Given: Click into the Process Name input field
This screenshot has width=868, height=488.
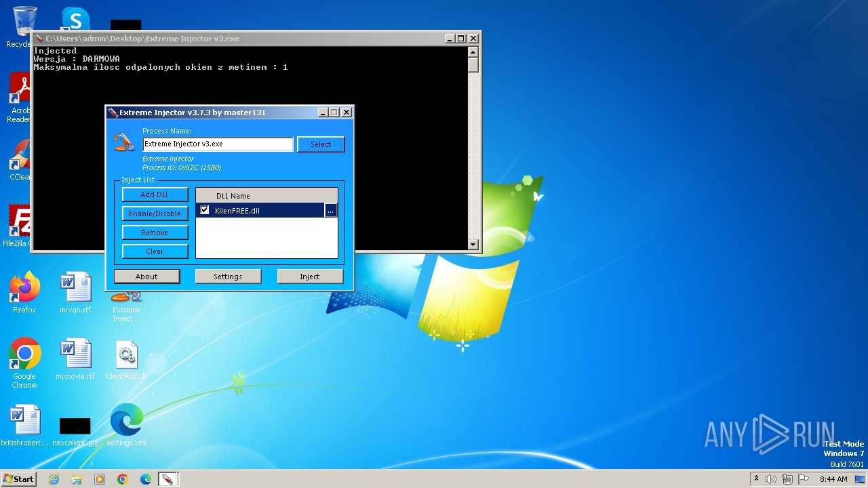Looking at the screenshot, I should 218,144.
